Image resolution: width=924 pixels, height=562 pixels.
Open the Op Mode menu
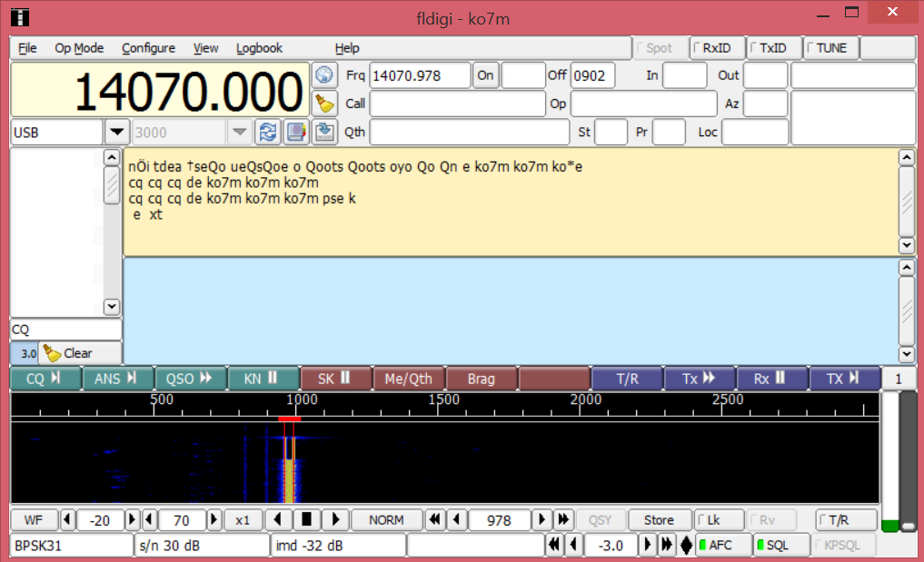(x=79, y=47)
